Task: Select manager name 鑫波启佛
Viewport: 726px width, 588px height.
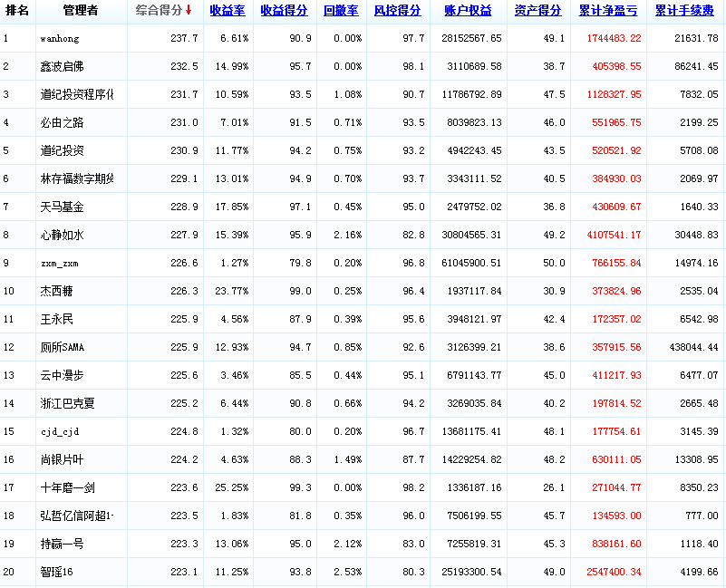Action: [x=62, y=66]
